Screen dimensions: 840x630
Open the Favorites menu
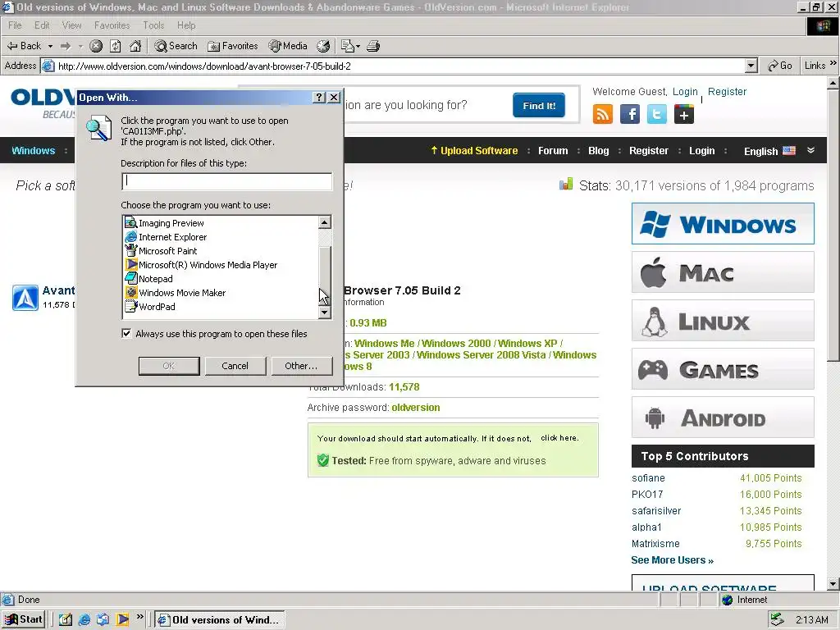[112, 25]
